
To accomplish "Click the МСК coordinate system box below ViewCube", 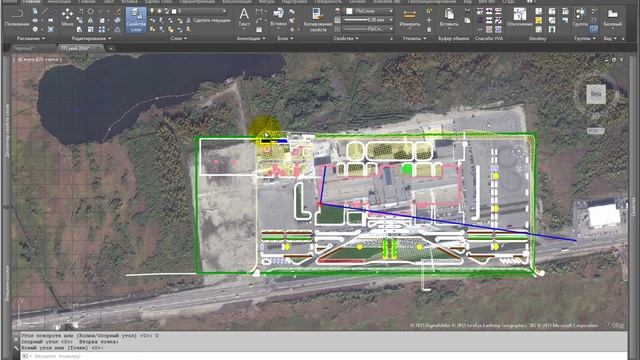I will click(596, 131).
